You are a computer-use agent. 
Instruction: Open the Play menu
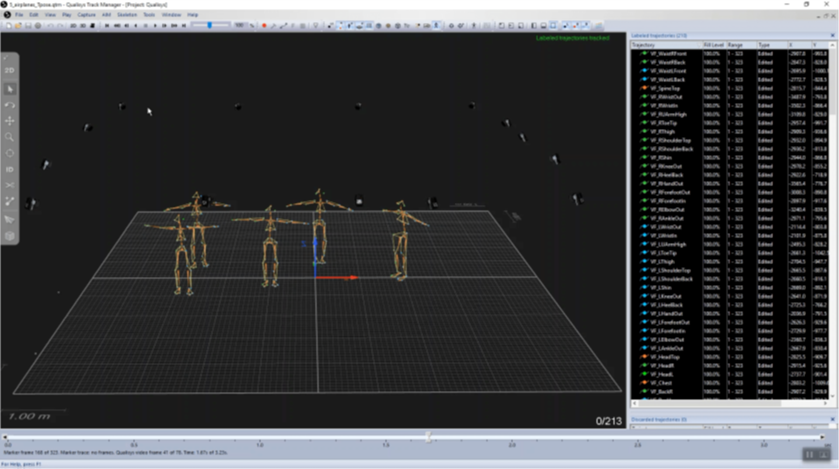[67, 15]
